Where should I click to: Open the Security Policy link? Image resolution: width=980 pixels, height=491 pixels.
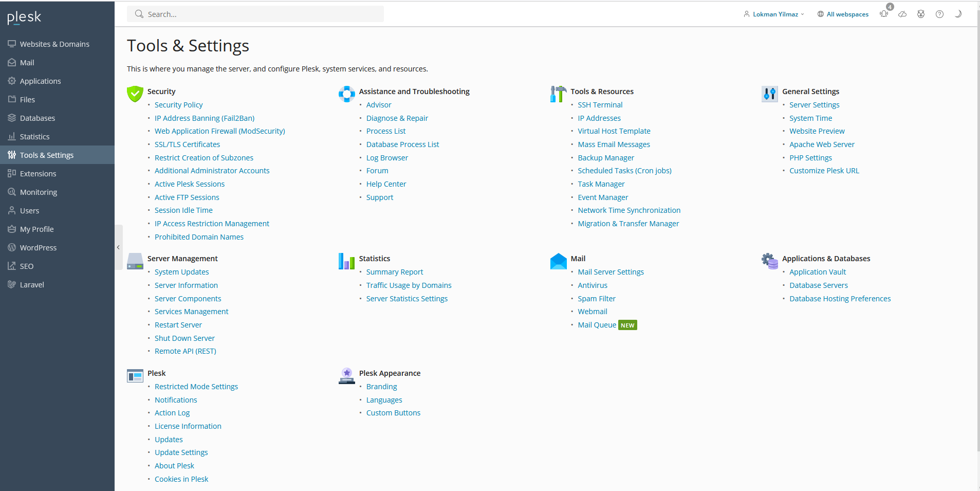tap(179, 105)
